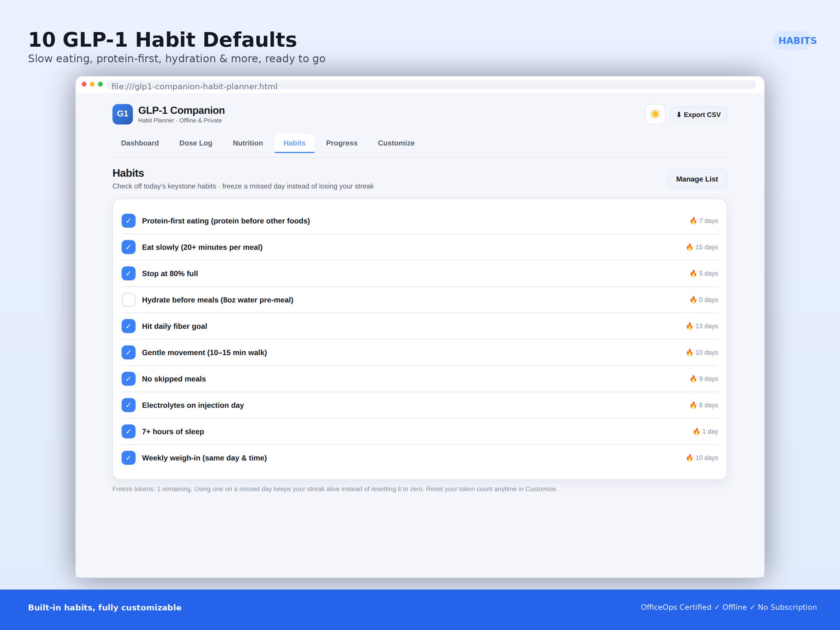Click the 'Hit daily fiber goal' text
The width and height of the screenshot is (840, 630).
click(174, 326)
